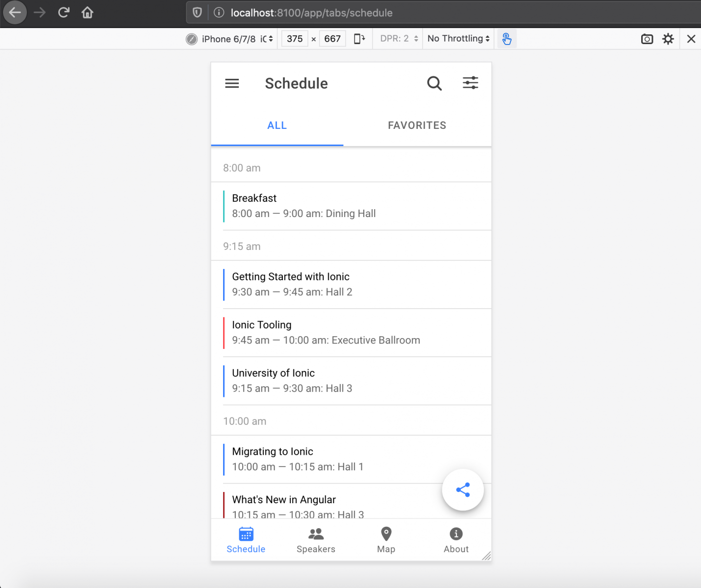Switch to the Favorites segment

417,125
